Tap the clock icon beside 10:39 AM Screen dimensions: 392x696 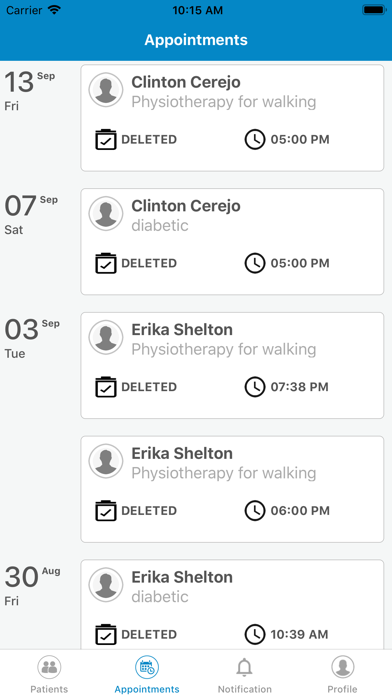pyautogui.click(x=255, y=634)
